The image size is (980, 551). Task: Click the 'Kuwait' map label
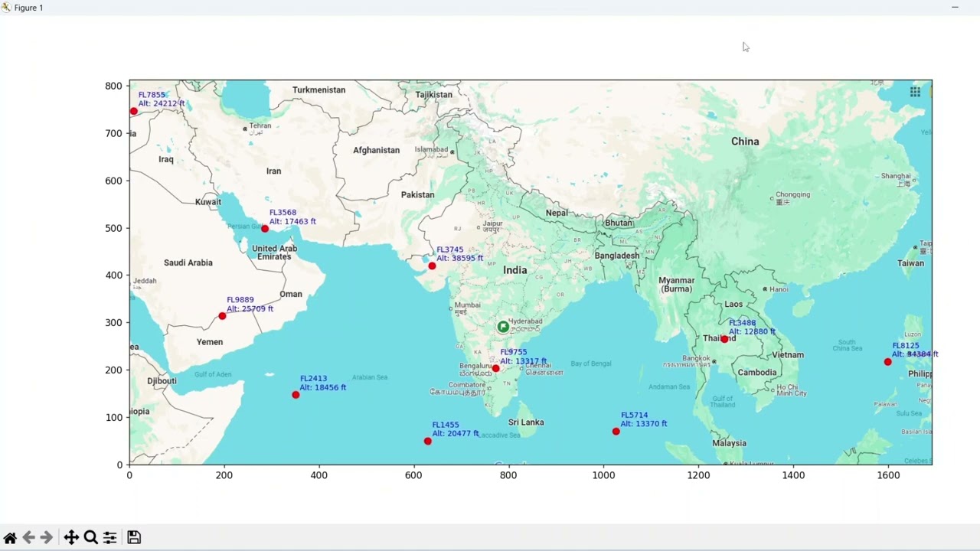[x=208, y=202]
